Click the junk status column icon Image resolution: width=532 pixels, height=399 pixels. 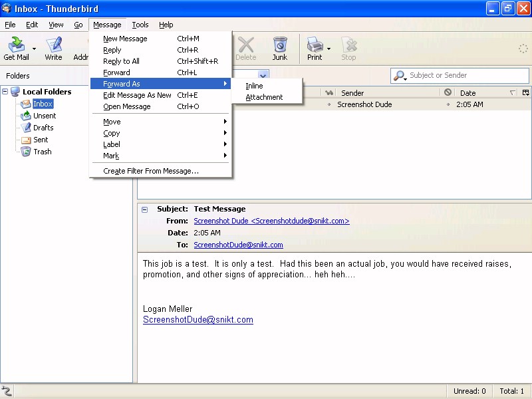(448, 92)
